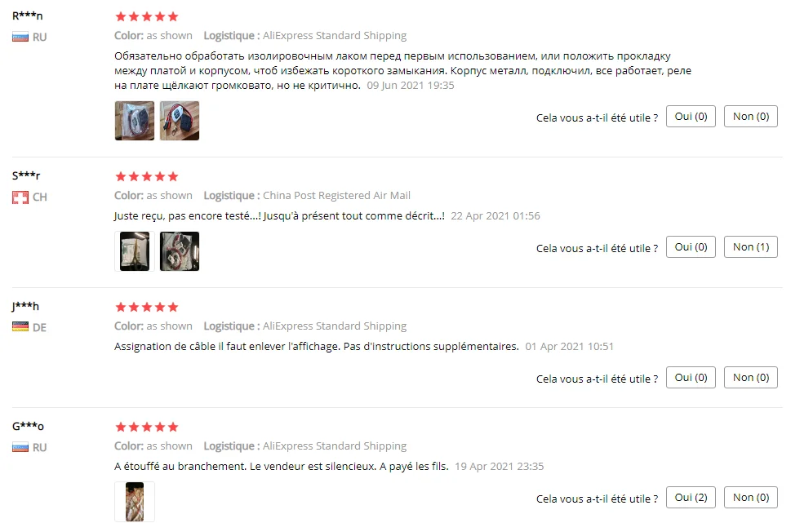Image resolution: width=791 pixels, height=532 pixels.
Task: Vote Non (1) on S***r's review
Action: click(751, 247)
